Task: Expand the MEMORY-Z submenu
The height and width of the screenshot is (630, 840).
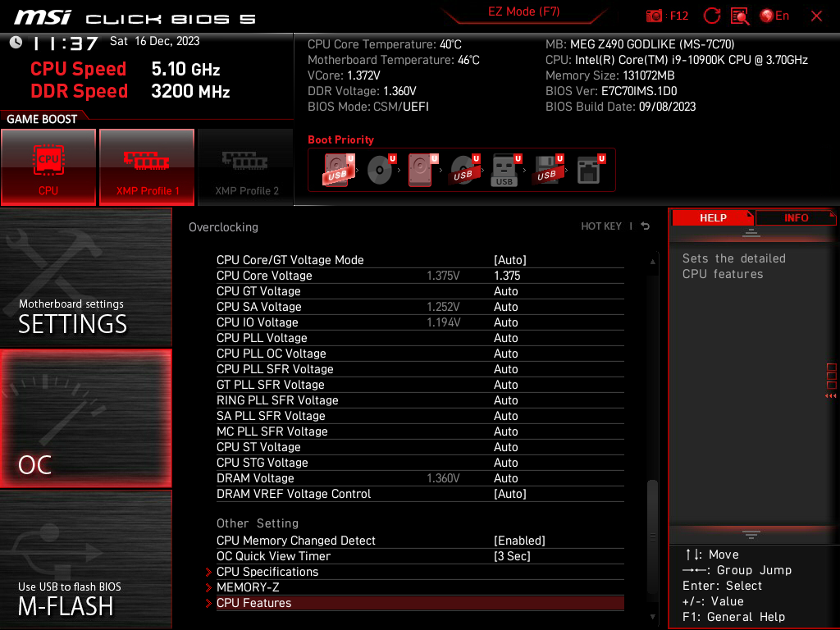Action: pyautogui.click(x=420, y=587)
